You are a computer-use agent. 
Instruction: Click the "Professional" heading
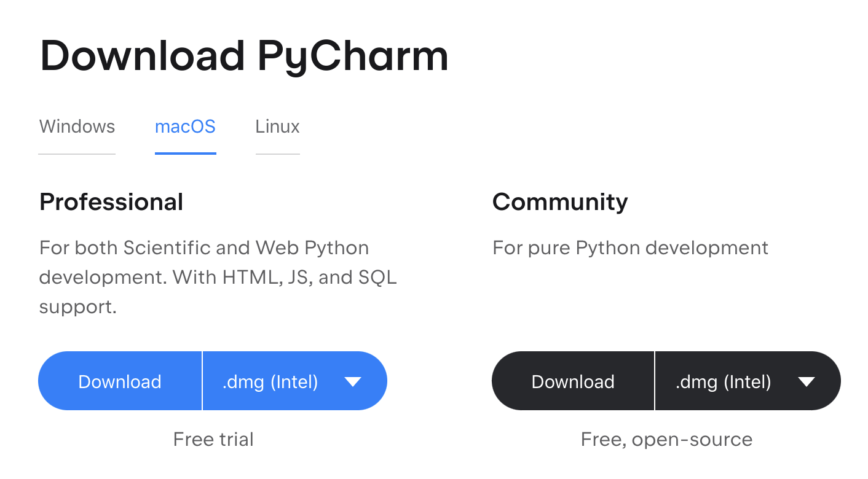click(x=111, y=202)
